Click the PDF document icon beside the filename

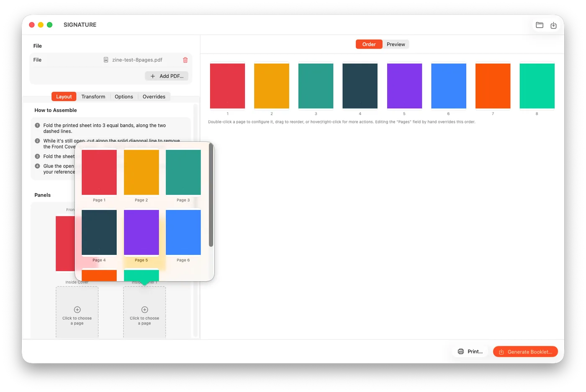pyautogui.click(x=106, y=60)
